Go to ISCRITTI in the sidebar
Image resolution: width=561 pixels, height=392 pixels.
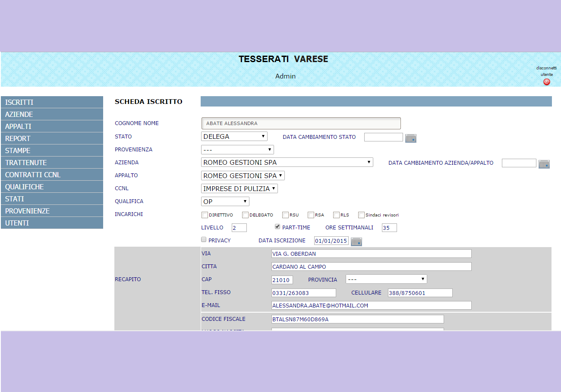click(52, 102)
